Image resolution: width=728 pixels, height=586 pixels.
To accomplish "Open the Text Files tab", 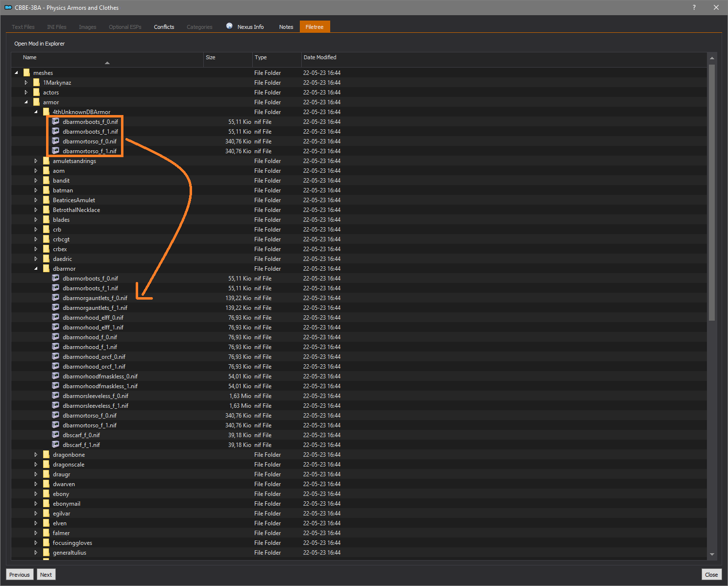I will pos(23,27).
